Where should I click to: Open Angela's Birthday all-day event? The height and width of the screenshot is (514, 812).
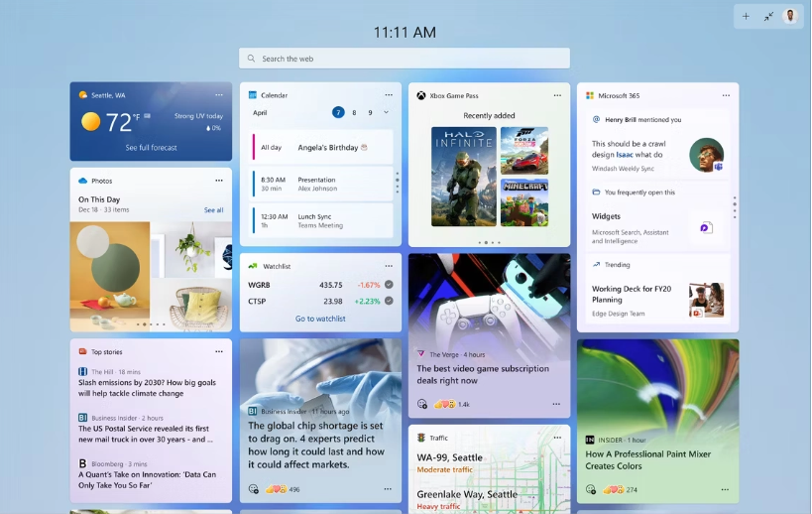click(321, 148)
